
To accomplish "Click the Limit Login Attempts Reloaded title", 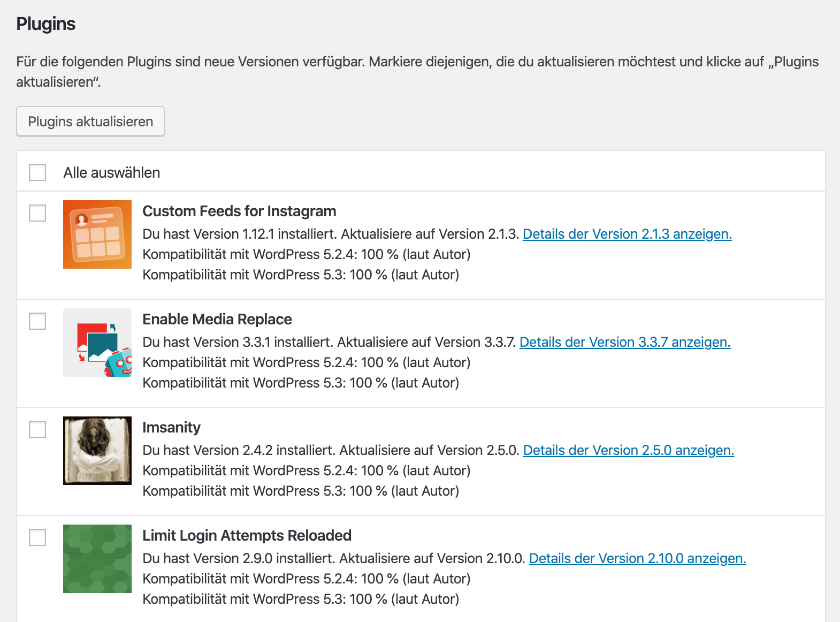I will click(x=247, y=536).
